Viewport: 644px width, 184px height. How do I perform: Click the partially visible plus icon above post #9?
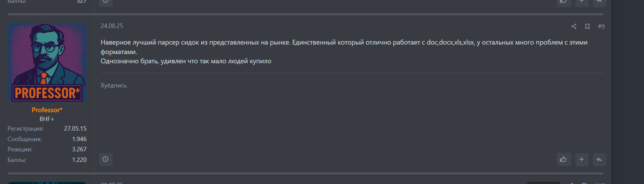(582, 2)
